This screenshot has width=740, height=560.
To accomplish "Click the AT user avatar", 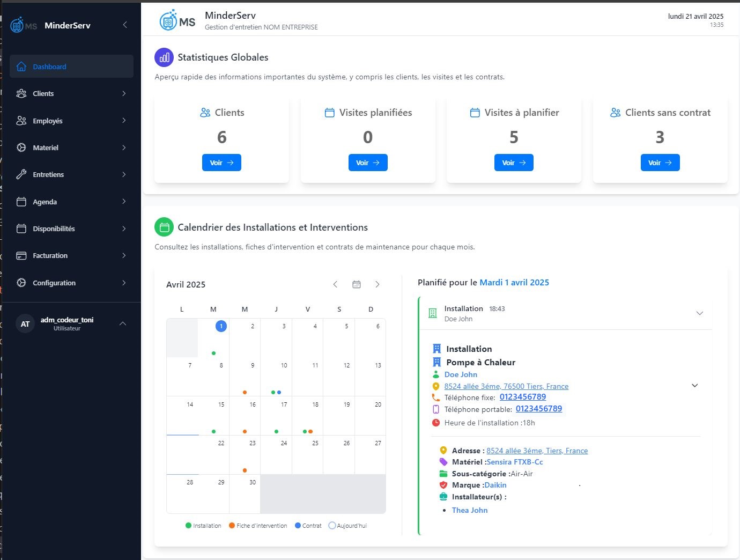I will coord(25,324).
